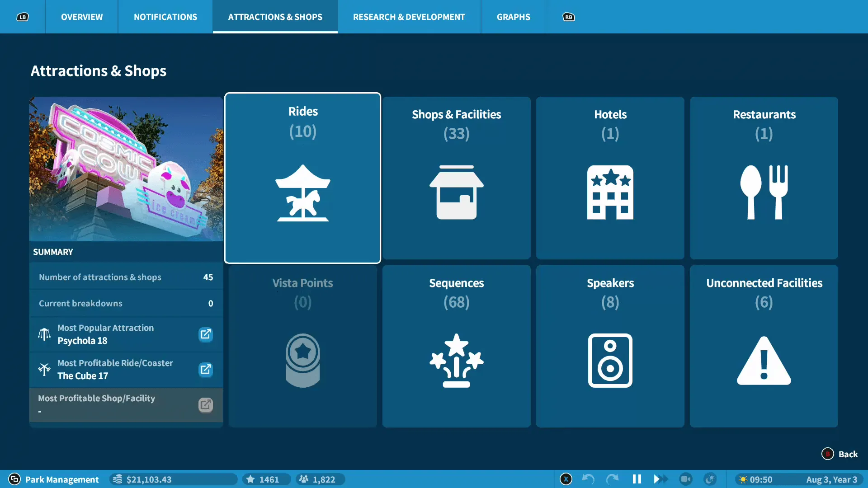Image resolution: width=868 pixels, height=488 pixels.
Task: Click the undo arrow in bottom bar
Action: [588, 479]
